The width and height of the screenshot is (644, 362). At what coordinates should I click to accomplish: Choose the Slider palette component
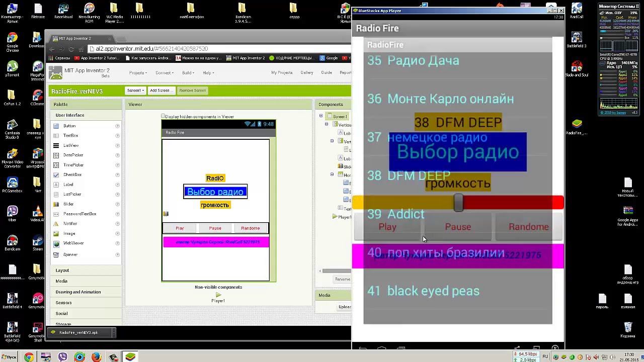[68, 204]
